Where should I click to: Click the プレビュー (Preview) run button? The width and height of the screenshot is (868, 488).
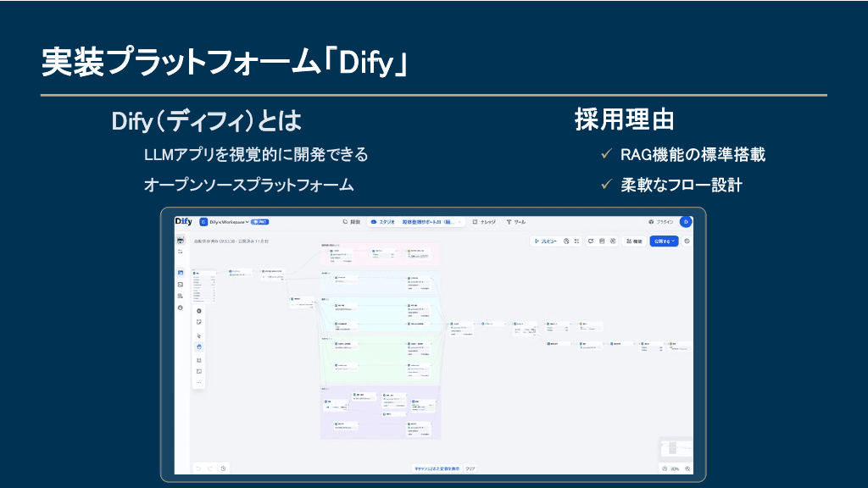(x=545, y=241)
